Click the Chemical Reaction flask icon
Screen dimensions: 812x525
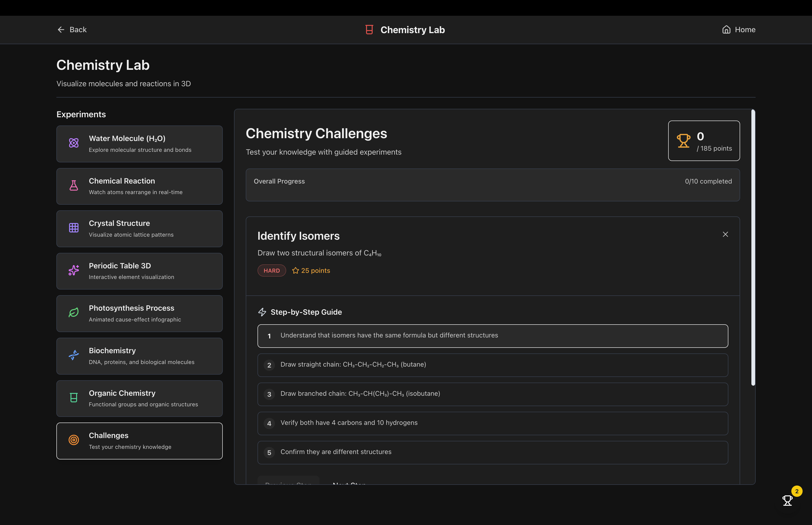[x=74, y=185]
